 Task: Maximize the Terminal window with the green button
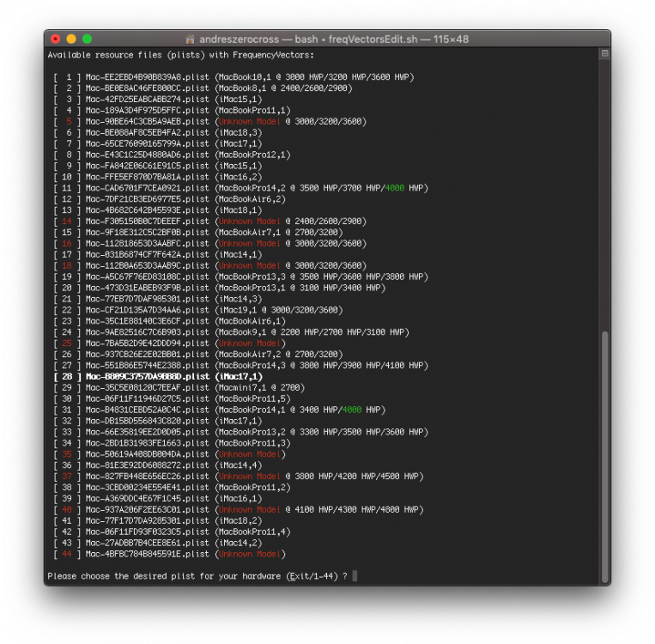88,39
